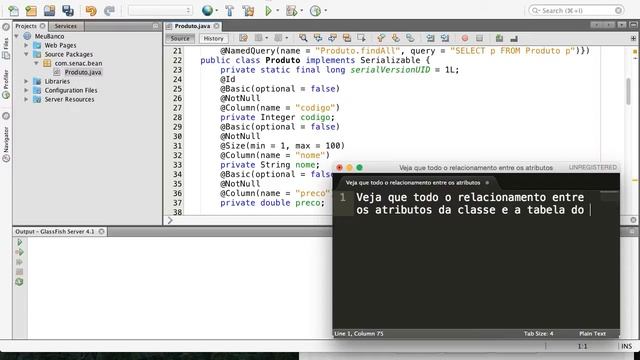Open the dropdown arrow beside Profile Project
640x360 pixels.
pyautogui.click(x=325, y=11)
